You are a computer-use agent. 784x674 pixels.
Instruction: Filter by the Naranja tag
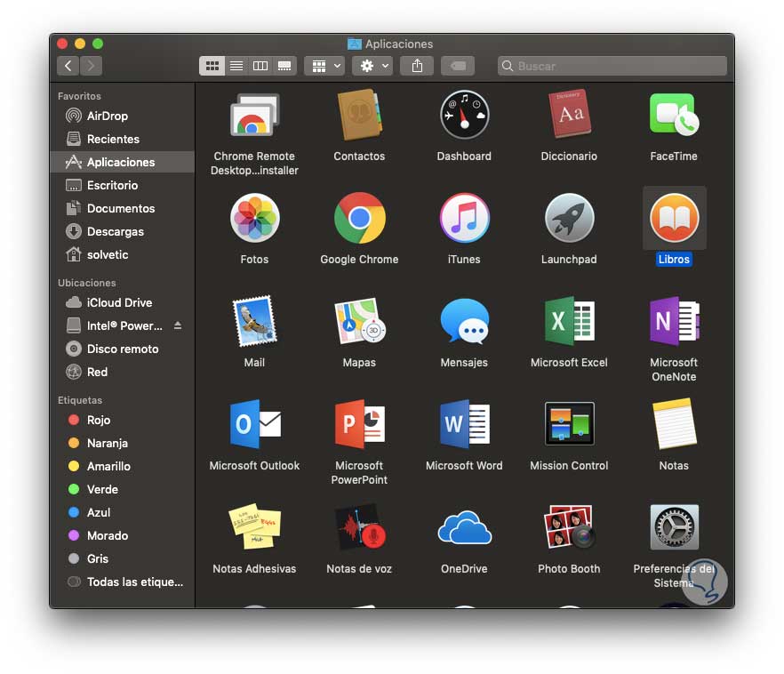point(122,443)
